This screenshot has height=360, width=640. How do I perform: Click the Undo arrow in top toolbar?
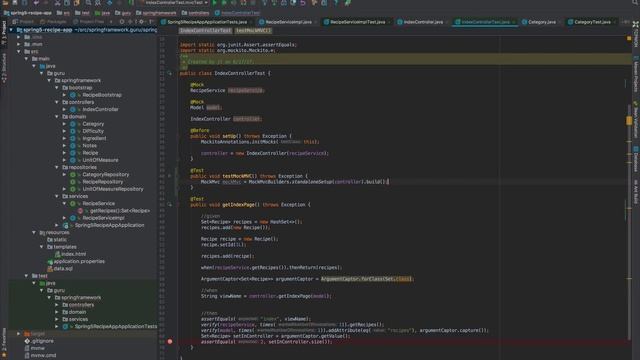pyautogui.click(x=36, y=3)
